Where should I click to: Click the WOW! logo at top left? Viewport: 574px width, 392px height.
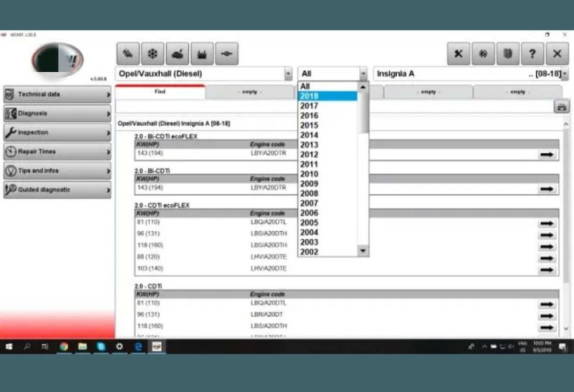58,60
